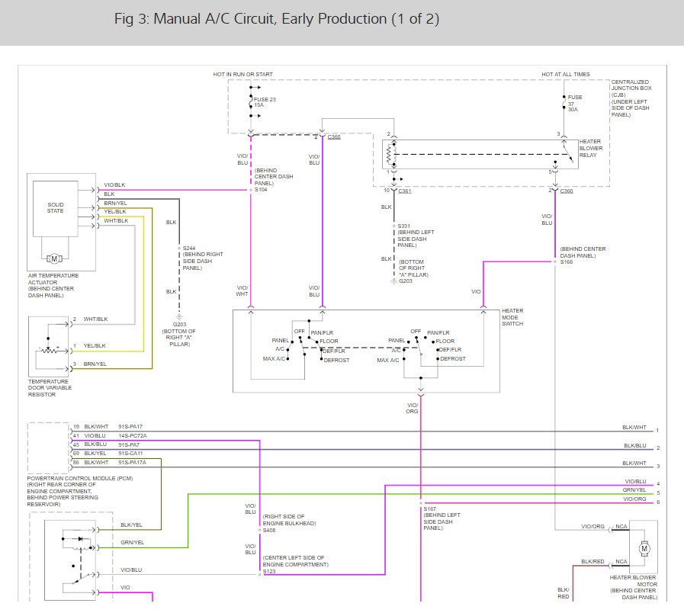Select the 'FUSE 37 30A' label

(x=574, y=104)
